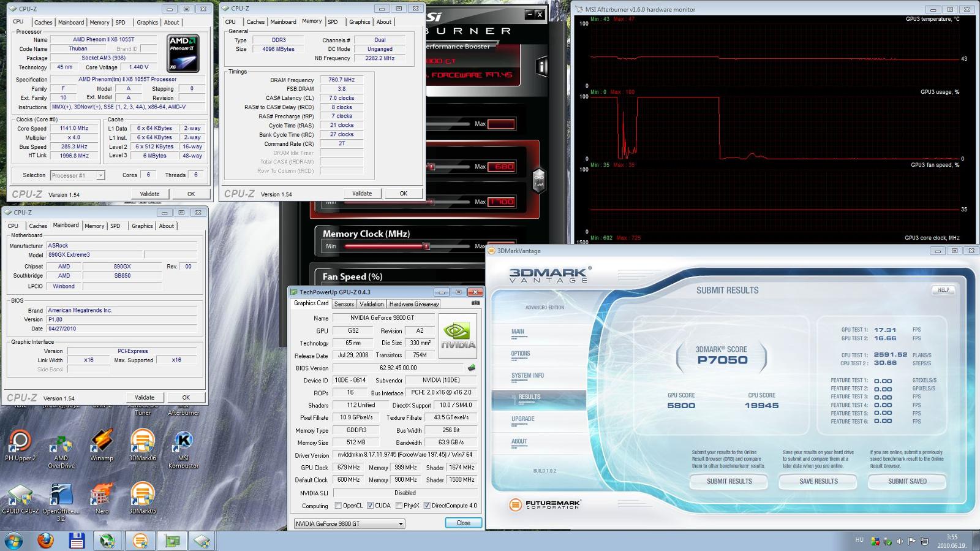980x551 pixels.
Task: Click the taskbar clock showing 3:55
Action: click(x=951, y=541)
